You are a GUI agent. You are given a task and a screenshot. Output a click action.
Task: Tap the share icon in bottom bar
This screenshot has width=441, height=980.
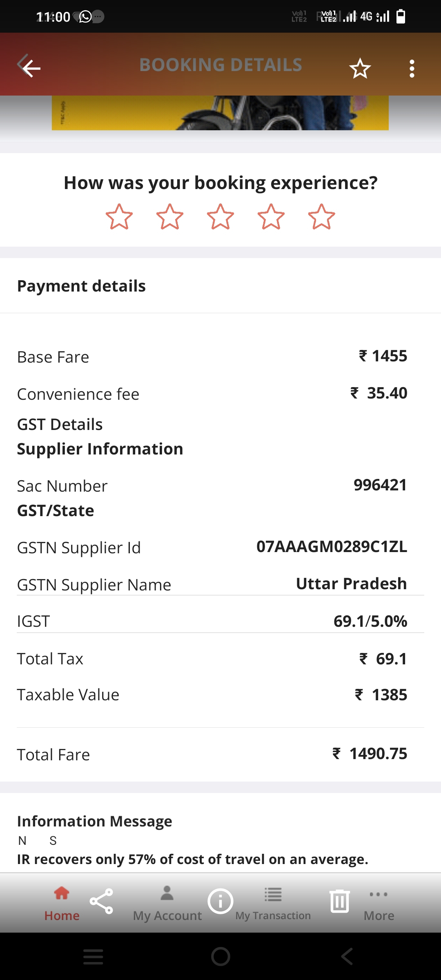pyautogui.click(x=101, y=901)
